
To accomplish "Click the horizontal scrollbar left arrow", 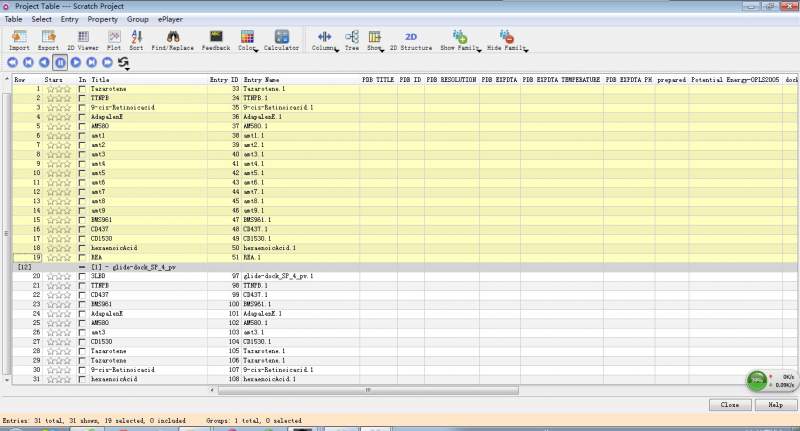I will 212,390.
